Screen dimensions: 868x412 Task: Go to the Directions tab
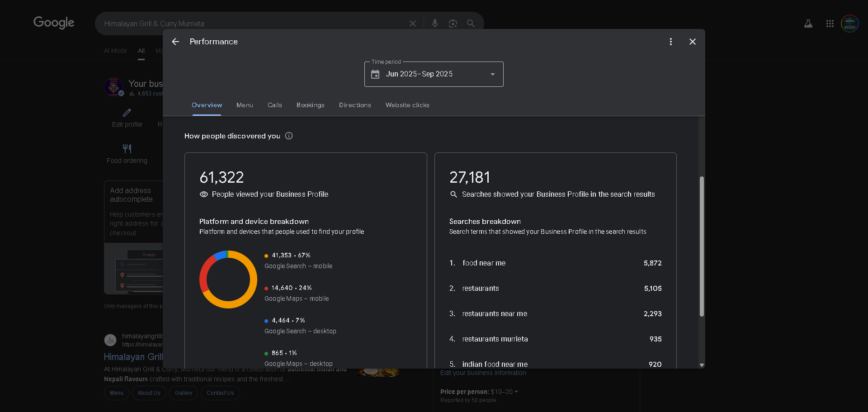pyautogui.click(x=355, y=105)
